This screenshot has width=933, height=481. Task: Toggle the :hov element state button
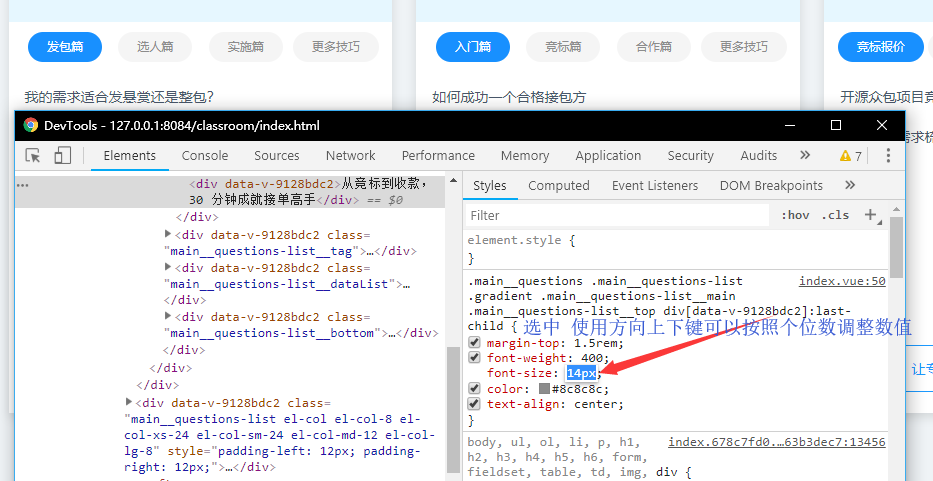click(x=795, y=215)
